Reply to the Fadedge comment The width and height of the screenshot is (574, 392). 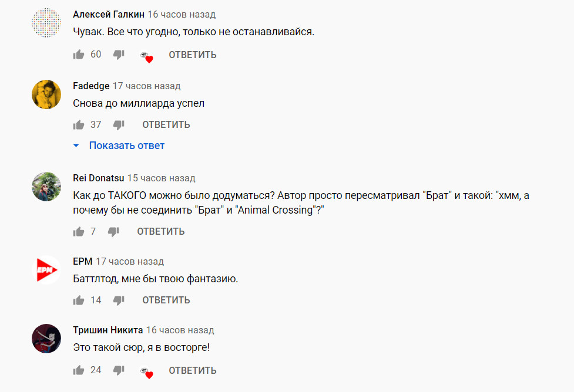[166, 125]
